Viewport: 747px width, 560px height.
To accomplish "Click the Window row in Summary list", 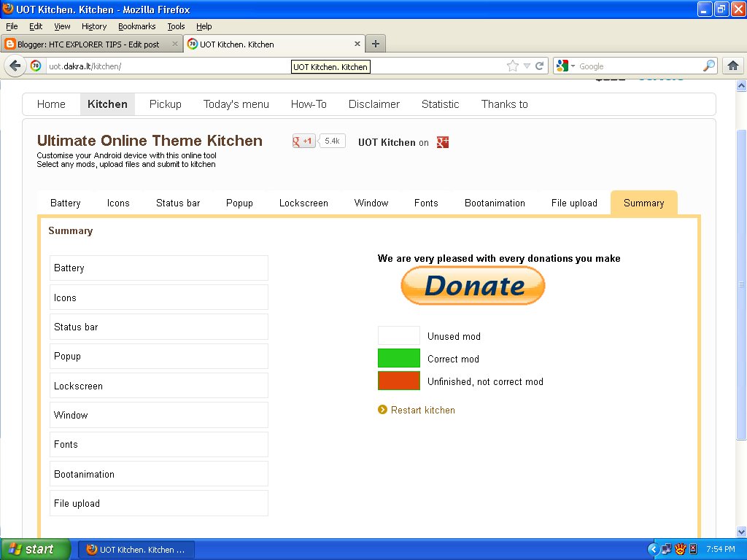I will click(x=158, y=415).
